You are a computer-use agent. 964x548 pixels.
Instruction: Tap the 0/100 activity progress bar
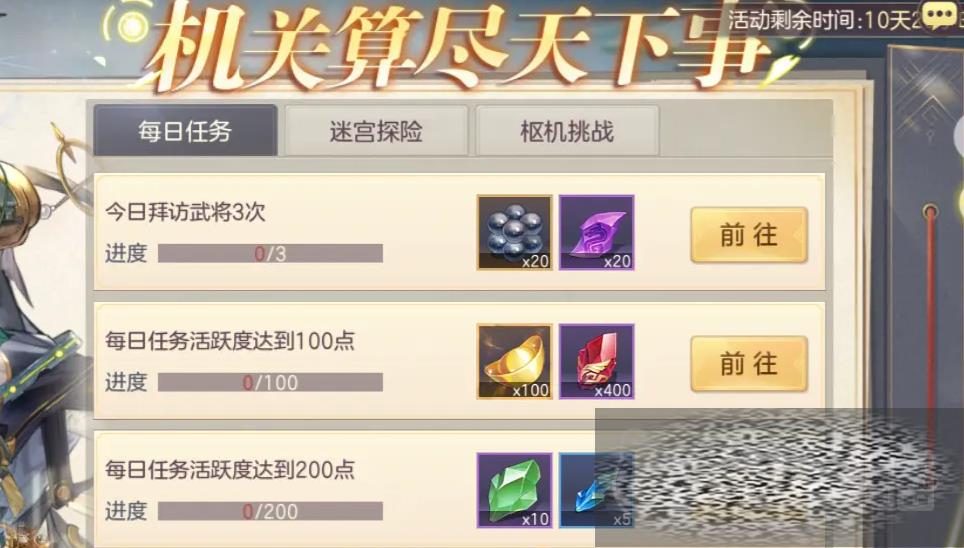tap(271, 383)
